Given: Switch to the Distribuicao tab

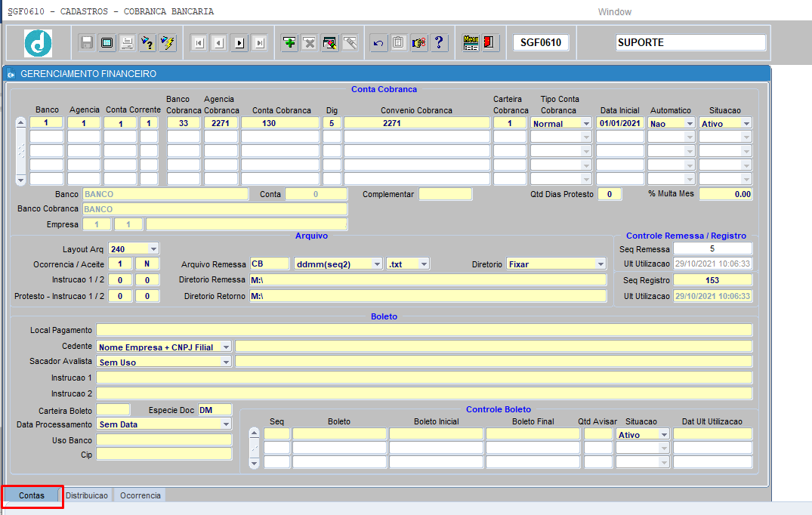Looking at the screenshot, I should point(86,495).
